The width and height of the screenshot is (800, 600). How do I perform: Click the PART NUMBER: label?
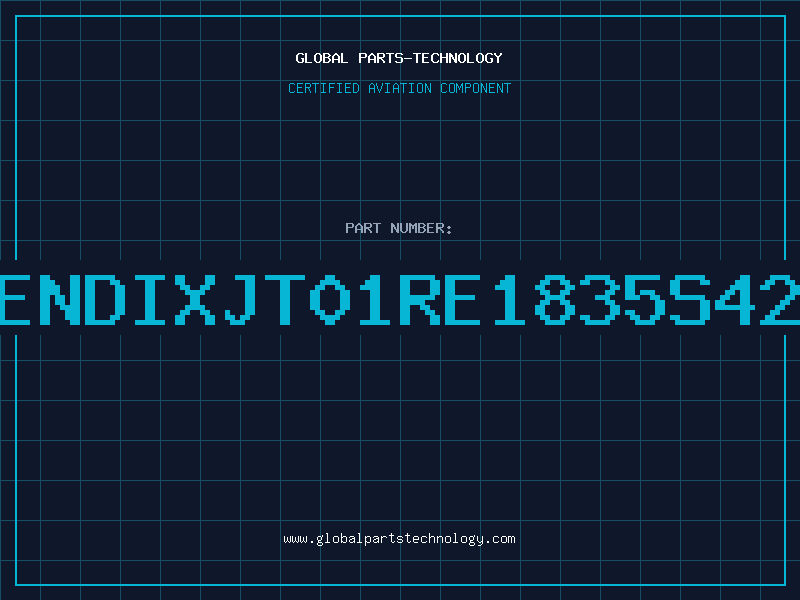pos(399,228)
